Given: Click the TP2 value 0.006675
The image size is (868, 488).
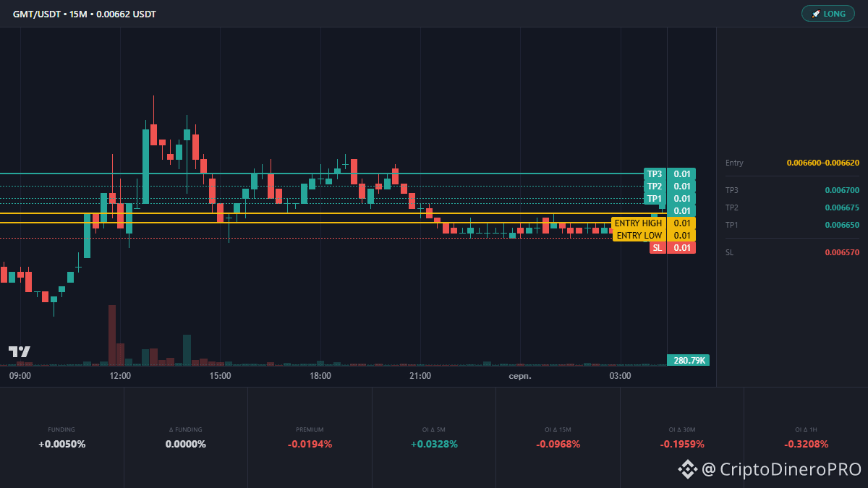Looking at the screenshot, I should point(842,207).
